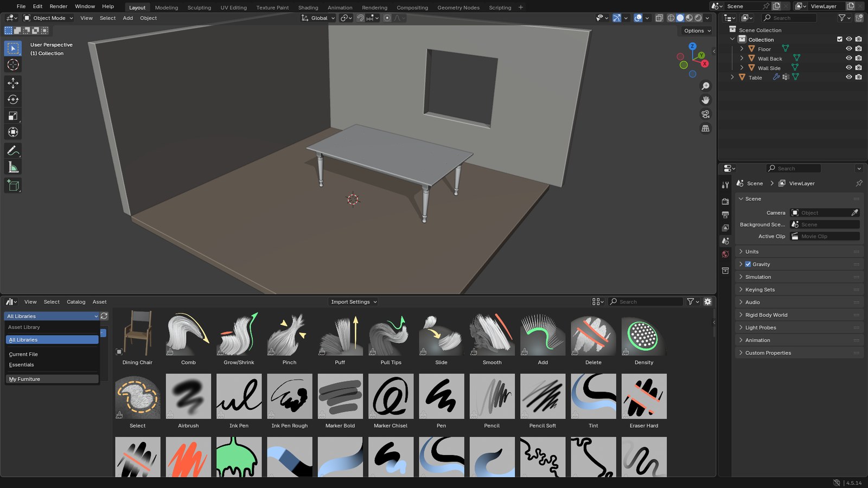Choose My Furniture from library list
868x488 pixels.
point(52,379)
